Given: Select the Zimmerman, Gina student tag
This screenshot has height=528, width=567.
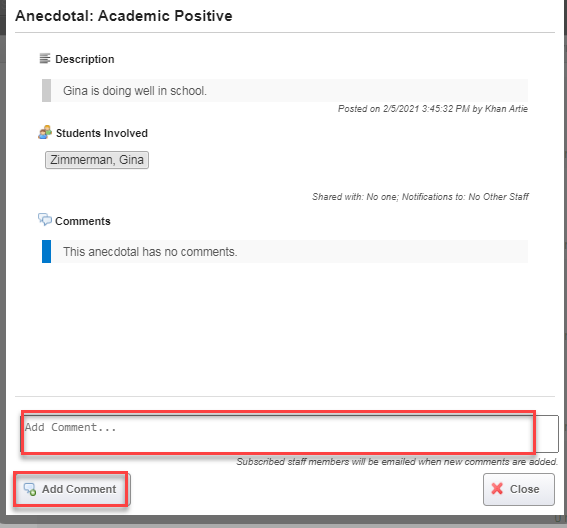Looking at the screenshot, I should click(x=97, y=160).
